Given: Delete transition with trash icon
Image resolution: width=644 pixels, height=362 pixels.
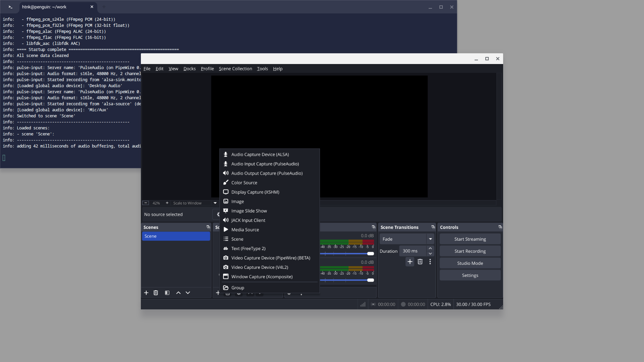Looking at the screenshot, I should pyautogui.click(x=420, y=262).
